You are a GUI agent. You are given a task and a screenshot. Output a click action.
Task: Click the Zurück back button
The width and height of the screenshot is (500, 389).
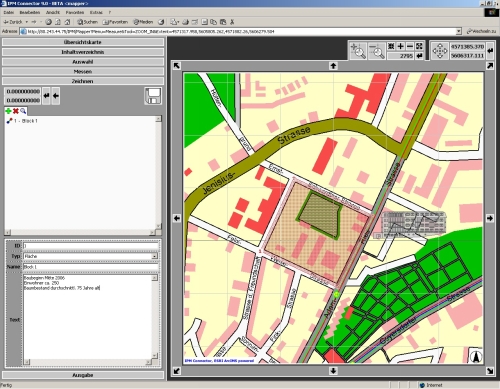[x=13, y=22]
